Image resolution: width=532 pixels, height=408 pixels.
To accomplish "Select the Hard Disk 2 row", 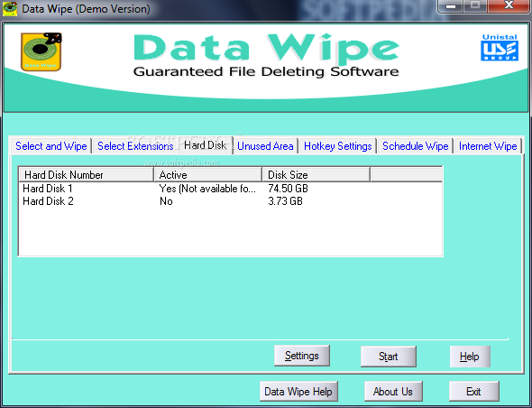I will point(230,201).
